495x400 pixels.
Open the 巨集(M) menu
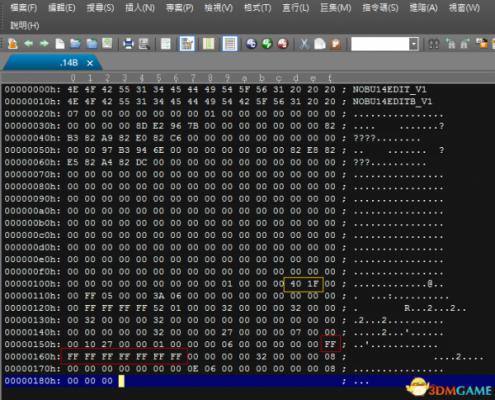pos(335,8)
